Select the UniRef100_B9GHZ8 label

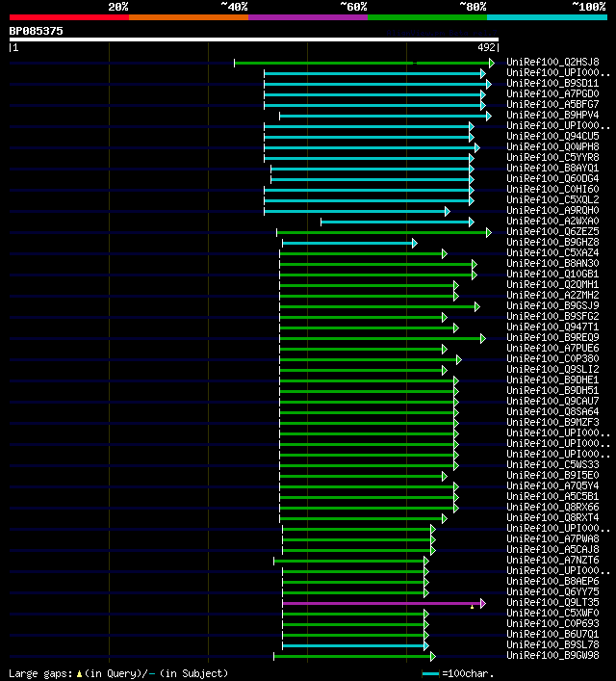[552, 243]
